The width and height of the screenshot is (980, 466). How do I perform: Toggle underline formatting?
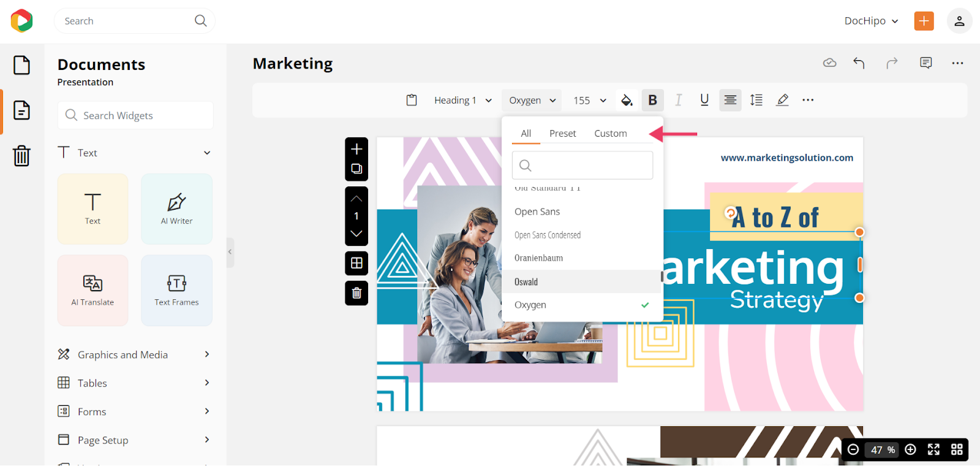pyautogui.click(x=704, y=100)
